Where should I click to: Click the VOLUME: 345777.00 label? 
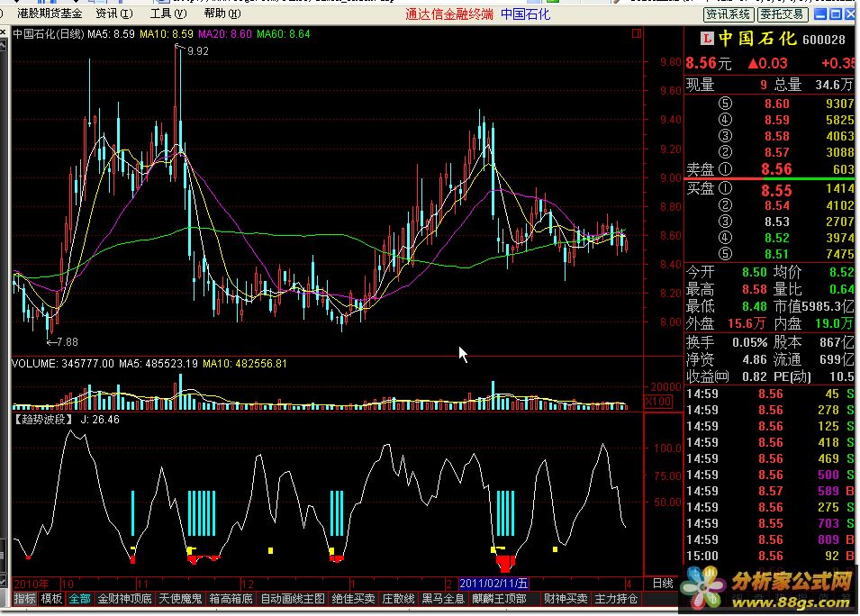63,364
